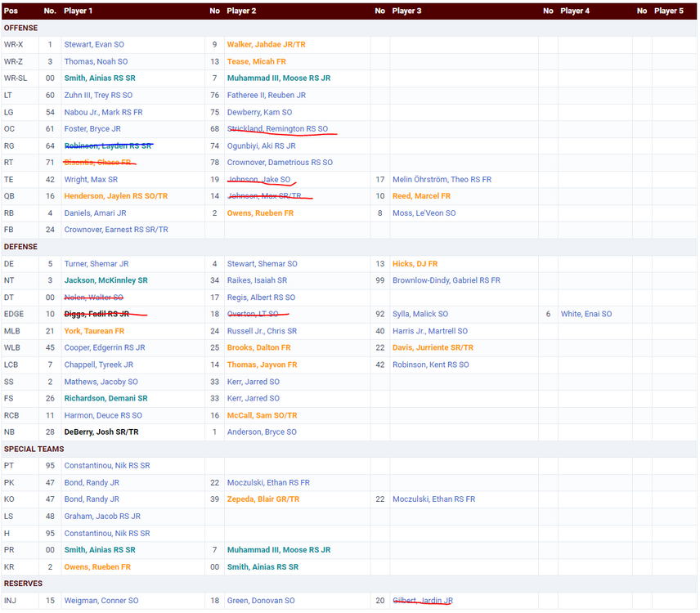
Task: Open Reed, Marcel FR quarterback link
Action: (421, 196)
